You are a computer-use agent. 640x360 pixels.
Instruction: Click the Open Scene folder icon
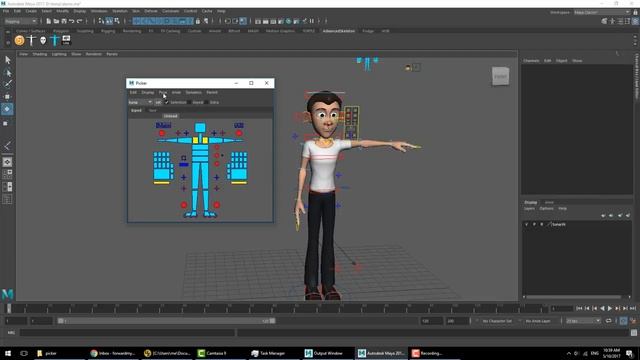tap(56, 21)
